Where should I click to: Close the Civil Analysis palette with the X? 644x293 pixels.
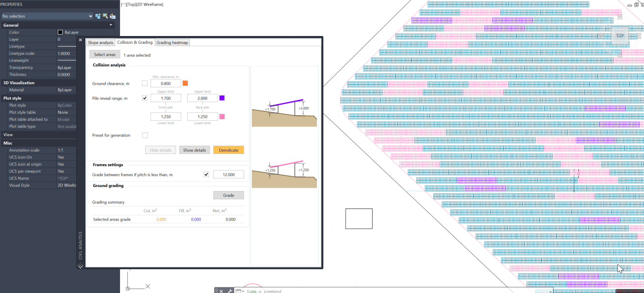(81, 40)
